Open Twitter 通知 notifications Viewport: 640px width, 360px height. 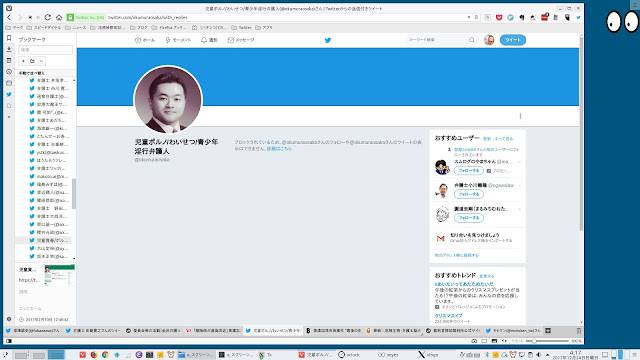209,40
